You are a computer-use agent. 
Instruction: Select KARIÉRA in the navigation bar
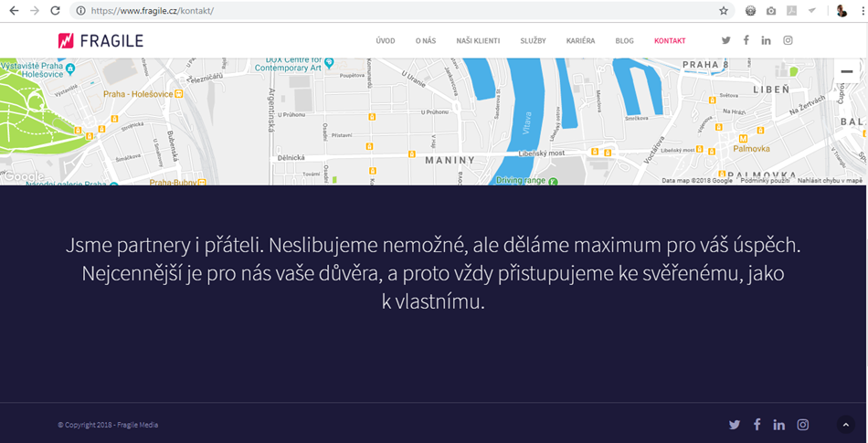point(580,41)
